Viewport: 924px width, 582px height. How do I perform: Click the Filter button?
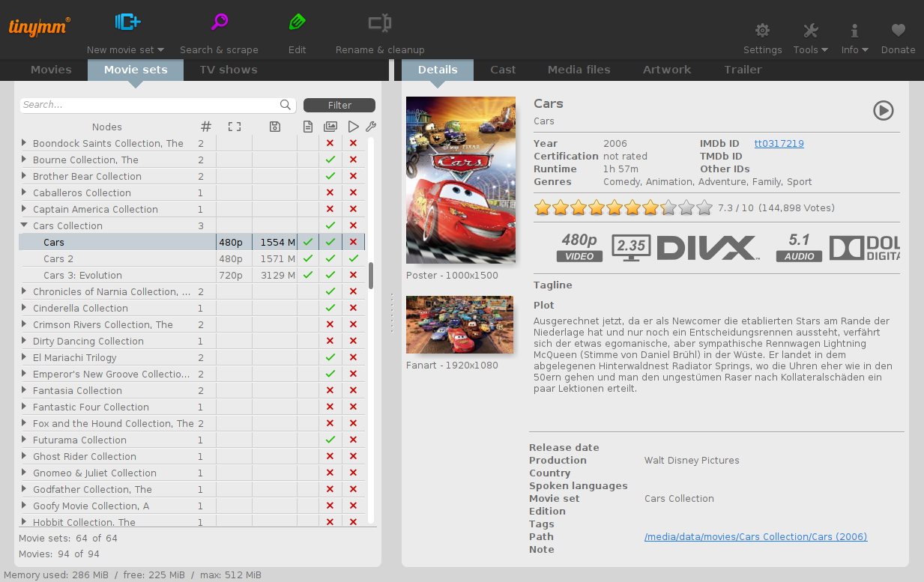[339, 105]
